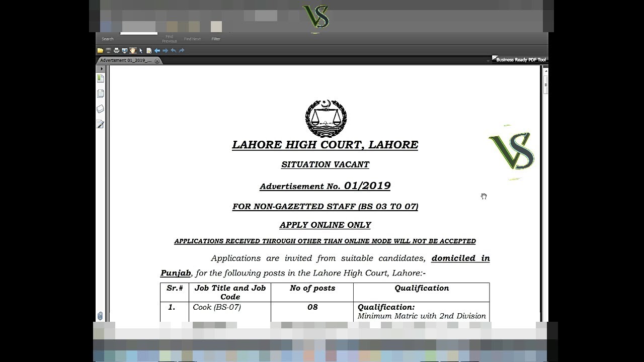Select the arrow pointer tool
This screenshot has height=362, width=644.
pyautogui.click(x=141, y=51)
